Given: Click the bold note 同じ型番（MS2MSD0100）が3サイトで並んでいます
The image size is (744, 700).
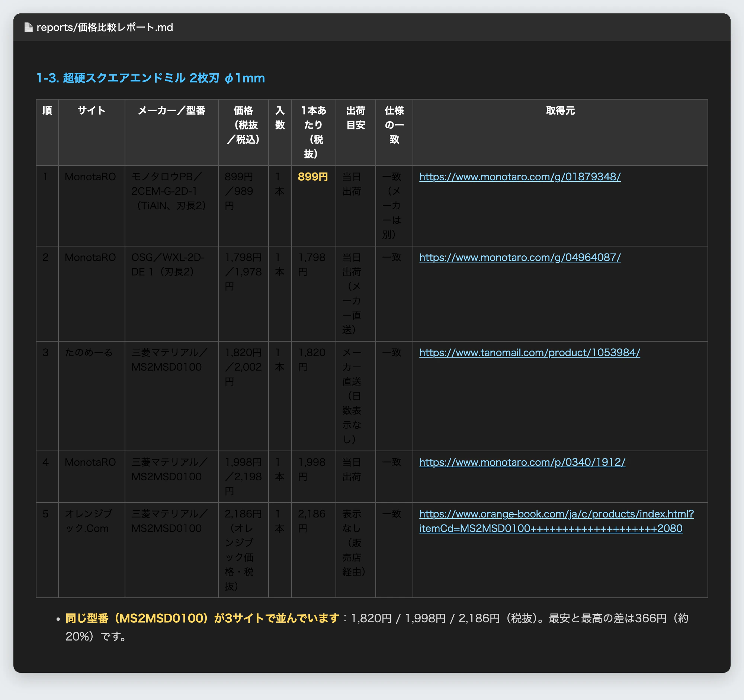Looking at the screenshot, I should pos(202,618).
